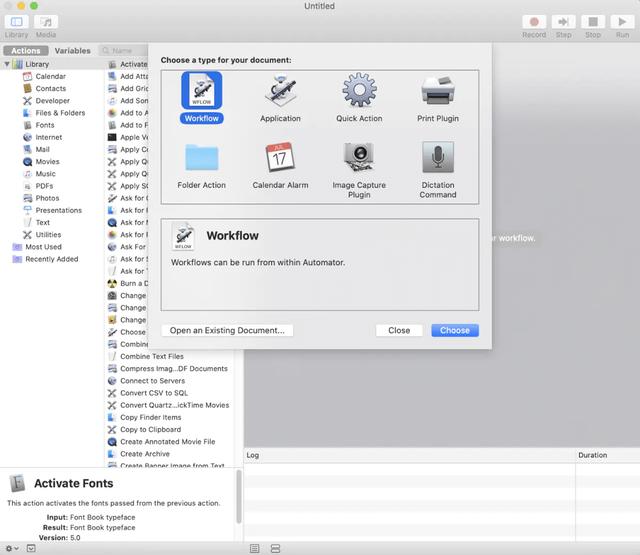
Task: Select Copy Finder Items action
Action: 151,418
